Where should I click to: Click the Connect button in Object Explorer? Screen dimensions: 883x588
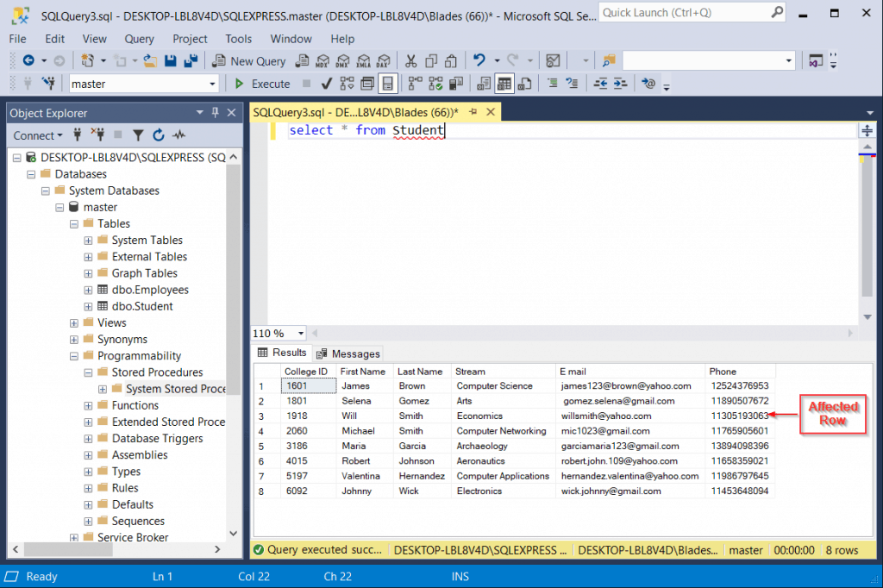click(34, 135)
